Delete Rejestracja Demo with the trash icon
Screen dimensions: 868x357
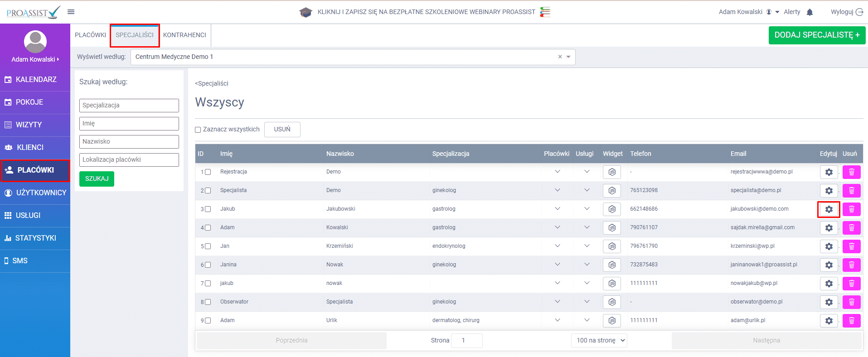(x=852, y=172)
